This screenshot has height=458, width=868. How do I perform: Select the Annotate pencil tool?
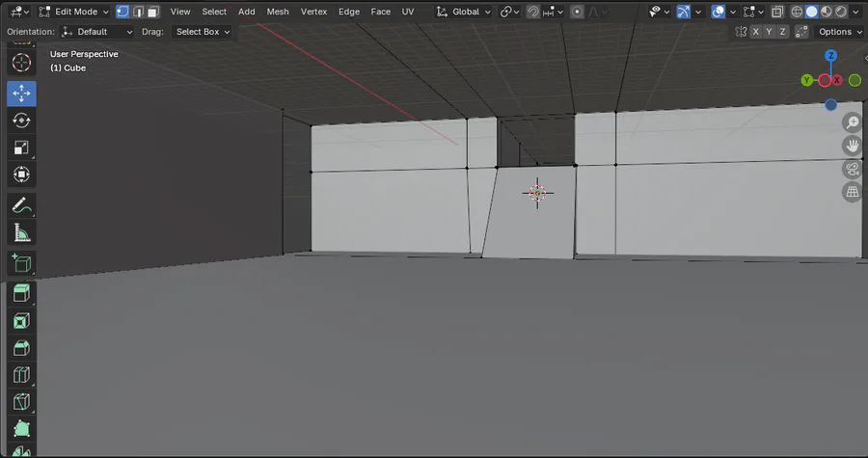point(21,205)
